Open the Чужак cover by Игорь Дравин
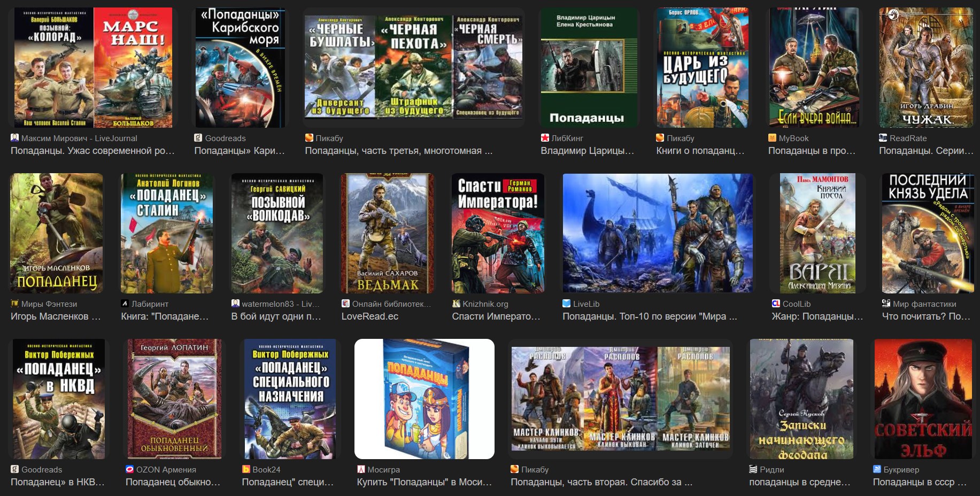 (926, 67)
